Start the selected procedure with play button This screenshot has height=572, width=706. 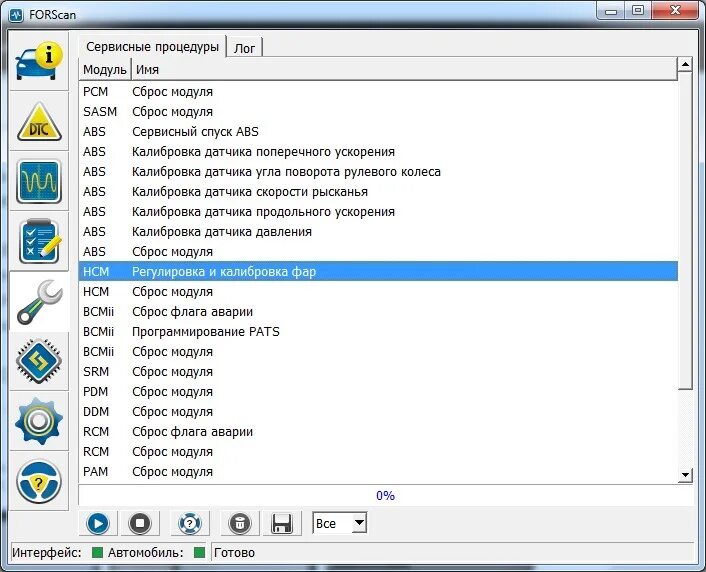(98, 523)
